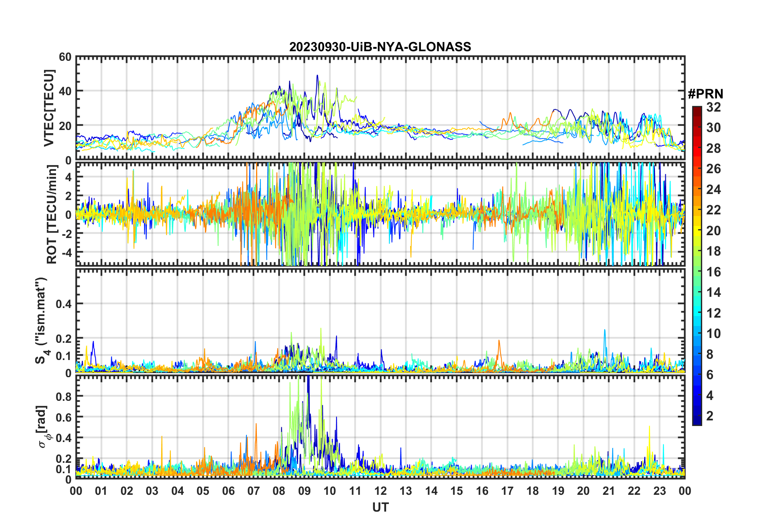Click the S4 ("ism.mat") y-axis label

[42, 320]
